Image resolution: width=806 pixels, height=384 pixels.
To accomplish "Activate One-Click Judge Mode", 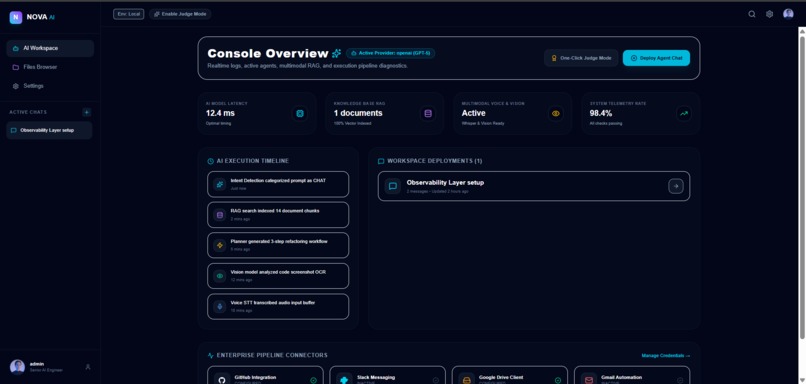I will point(581,58).
